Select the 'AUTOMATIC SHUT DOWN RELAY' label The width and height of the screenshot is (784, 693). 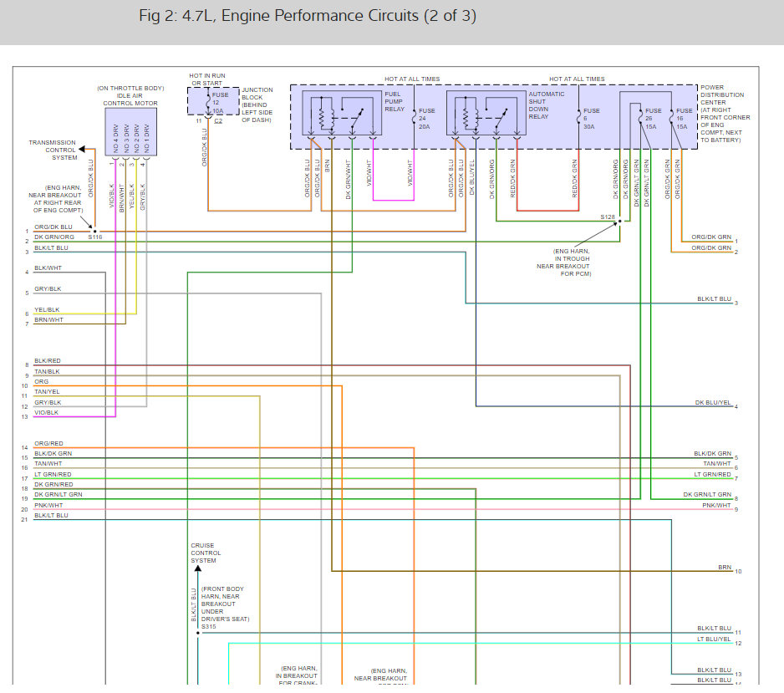[547, 105]
